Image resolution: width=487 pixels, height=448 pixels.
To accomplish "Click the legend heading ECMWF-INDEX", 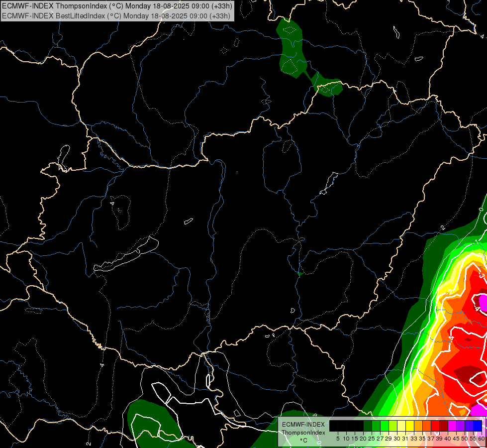I will click(303, 425).
